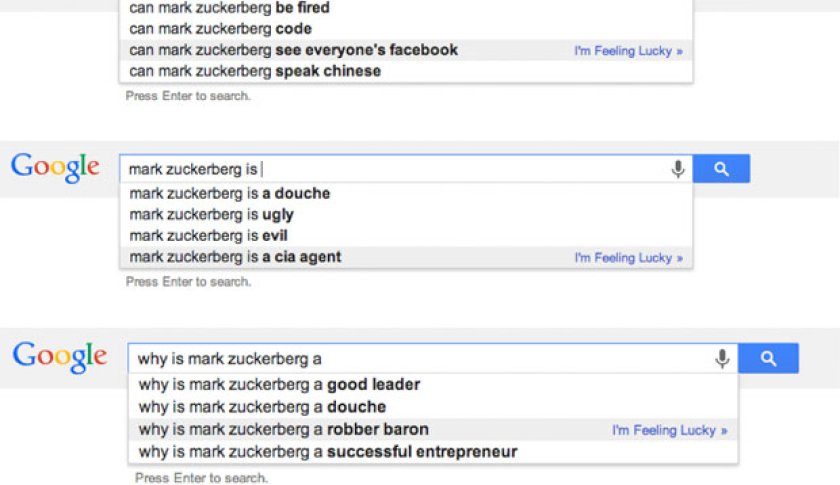This screenshot has height=485, width=840.
Task: Choose suggestion "can mark zuckerberg speak chinese"
Action: [x=255, y=71]
